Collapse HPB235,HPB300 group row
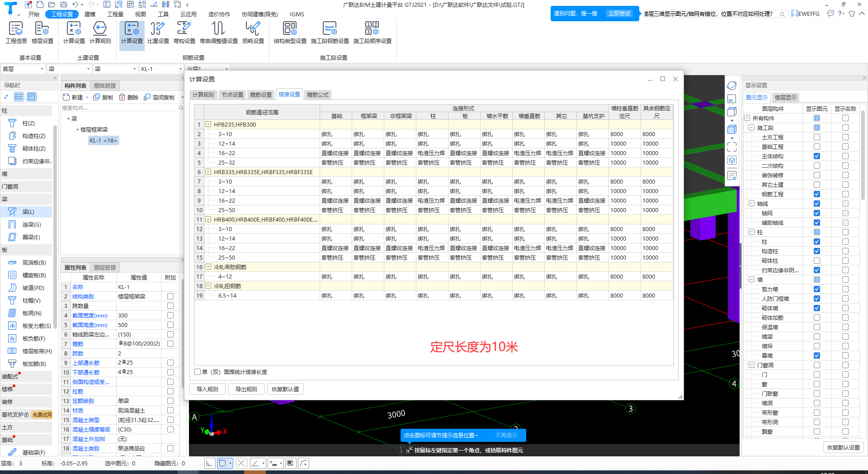Viewport: 868px width, 474px height. click(x=208, y=124)
